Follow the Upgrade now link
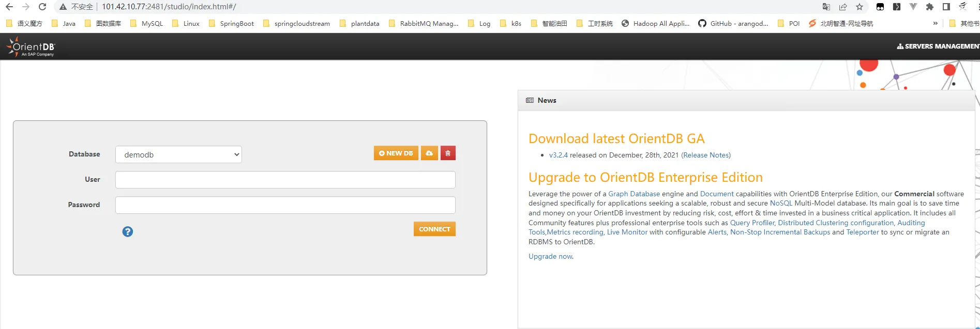 click(550, 256)
